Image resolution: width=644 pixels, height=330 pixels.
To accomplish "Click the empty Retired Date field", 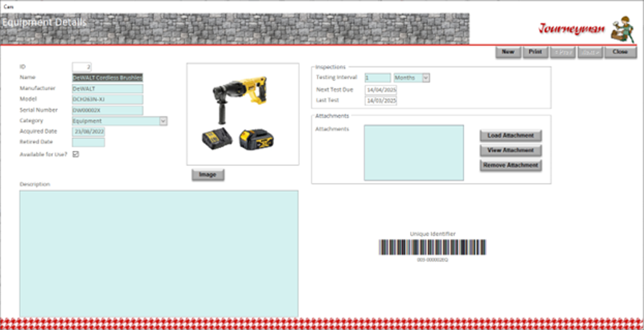I will (x=88, y=142).
